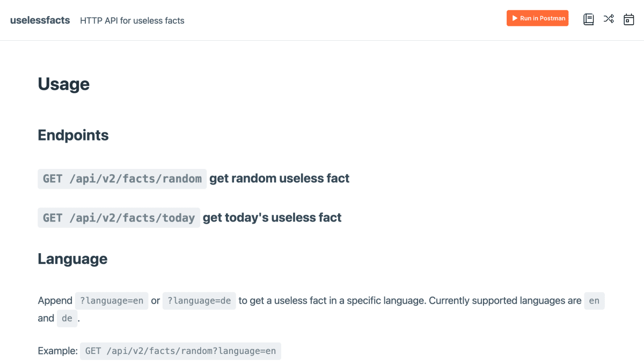Screen dimensions: 644x362
Task: Select the Language section heading
Action: click(x=72, y=259)
